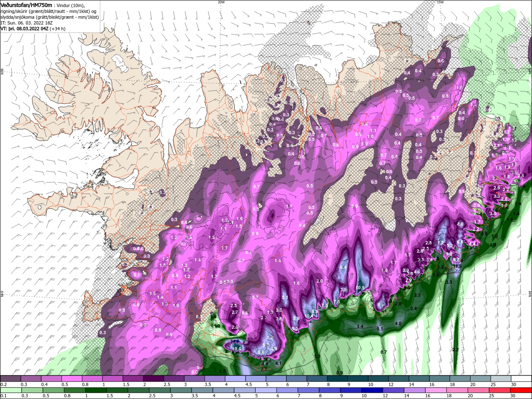532x399 pixels.
Task: Click the forecast valid time 'VT: þri. 08.03.2022 04Z'
Action: point(25,29)
